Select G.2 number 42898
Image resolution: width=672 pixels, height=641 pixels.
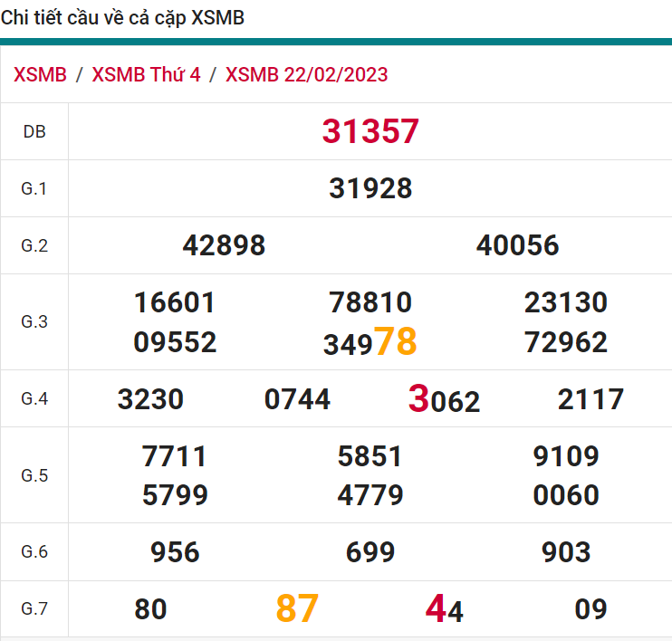point(224,245)
